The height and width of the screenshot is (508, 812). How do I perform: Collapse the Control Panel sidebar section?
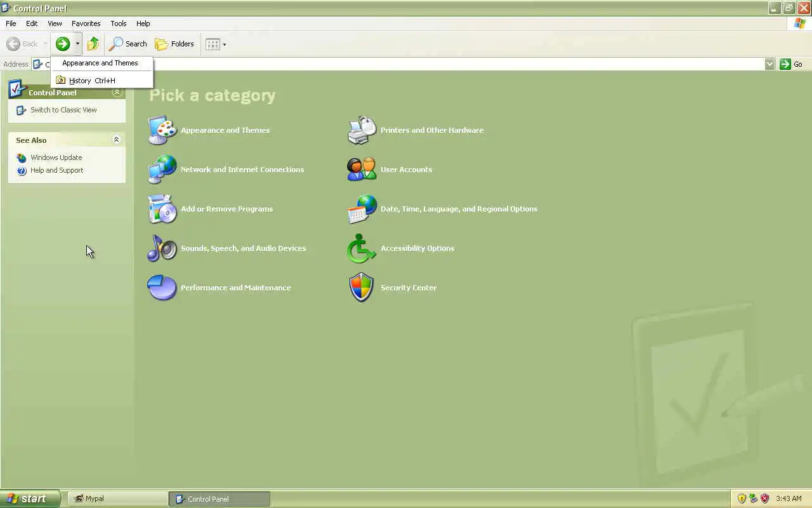coord(116,92)
